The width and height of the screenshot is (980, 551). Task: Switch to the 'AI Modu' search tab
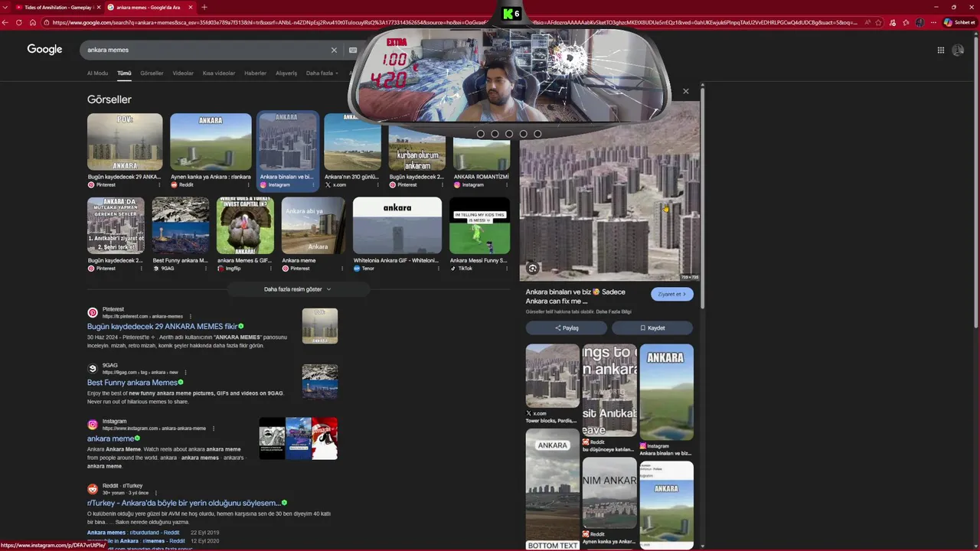pyautogui.click(x=97, y=73)
